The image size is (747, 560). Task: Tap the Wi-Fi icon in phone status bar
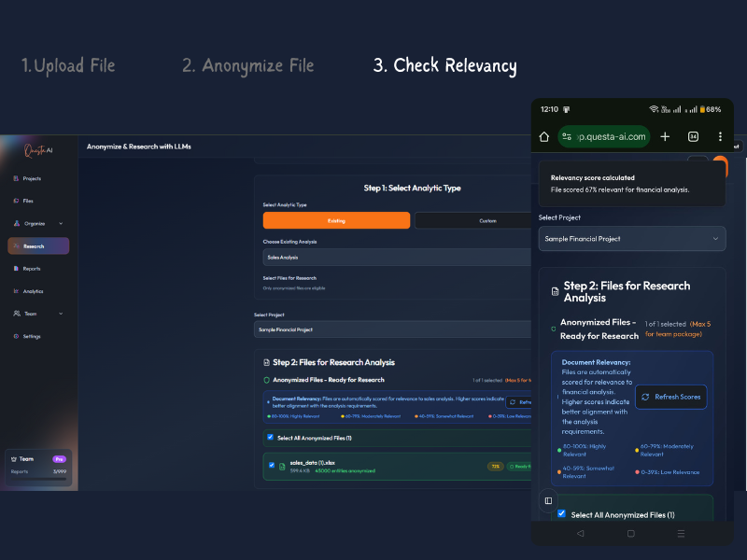pyautogui.click(x=654, y=109)
